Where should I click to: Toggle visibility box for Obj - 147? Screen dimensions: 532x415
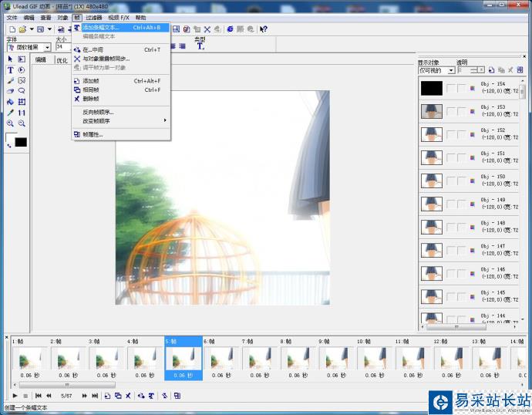click(x=451, y=251)
